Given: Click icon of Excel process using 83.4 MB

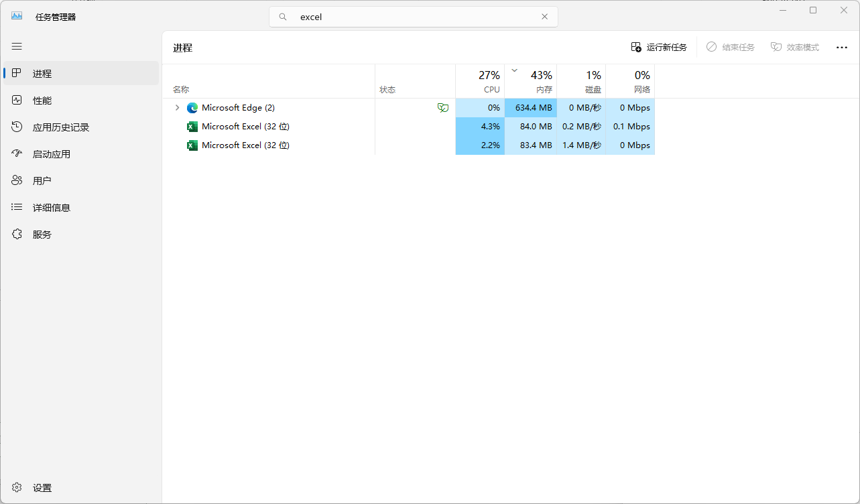Looking at the screenshot, I should click(x=192, y=145).
